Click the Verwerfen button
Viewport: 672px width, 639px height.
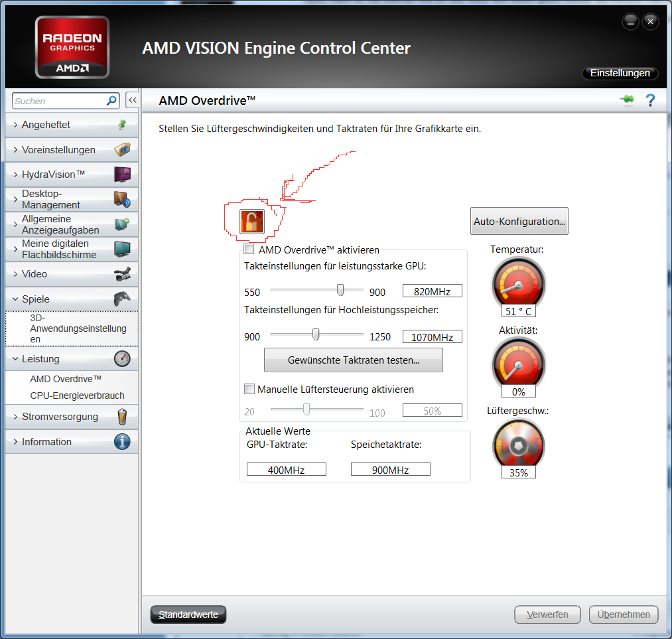point(547,614)
